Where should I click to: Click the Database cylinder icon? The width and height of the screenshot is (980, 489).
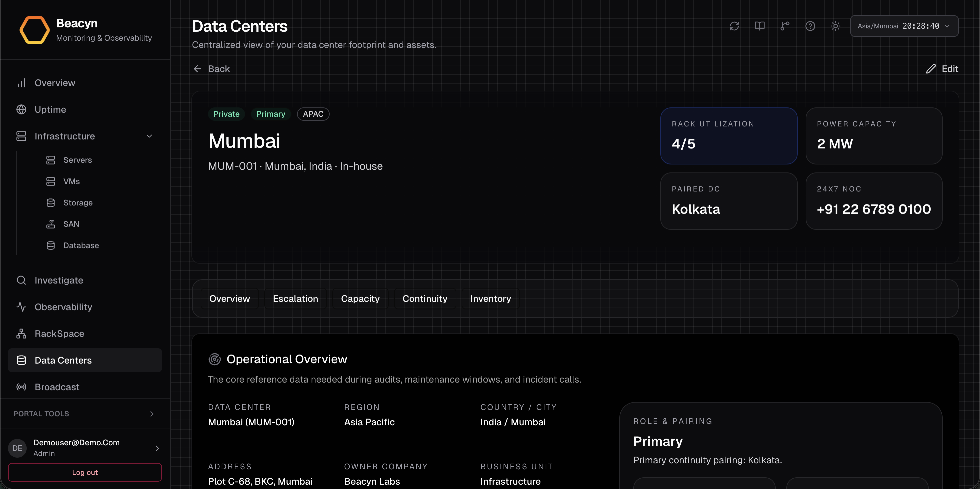coord(51,245)
